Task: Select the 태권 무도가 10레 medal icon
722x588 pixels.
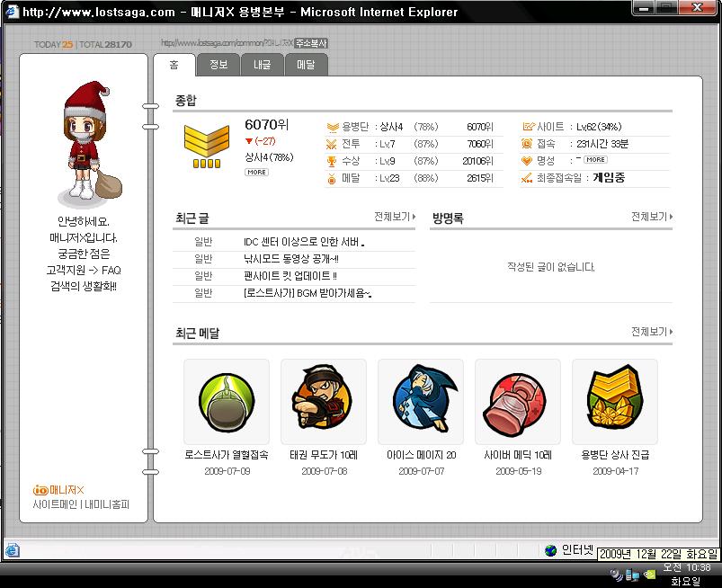Action: click(x=324, y=396)
